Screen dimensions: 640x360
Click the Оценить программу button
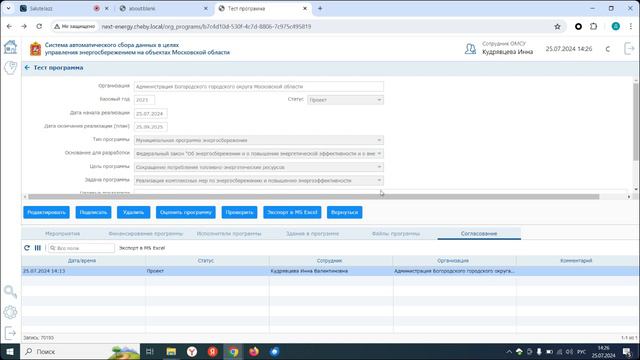pyautogui.click(x=186, y=212)
